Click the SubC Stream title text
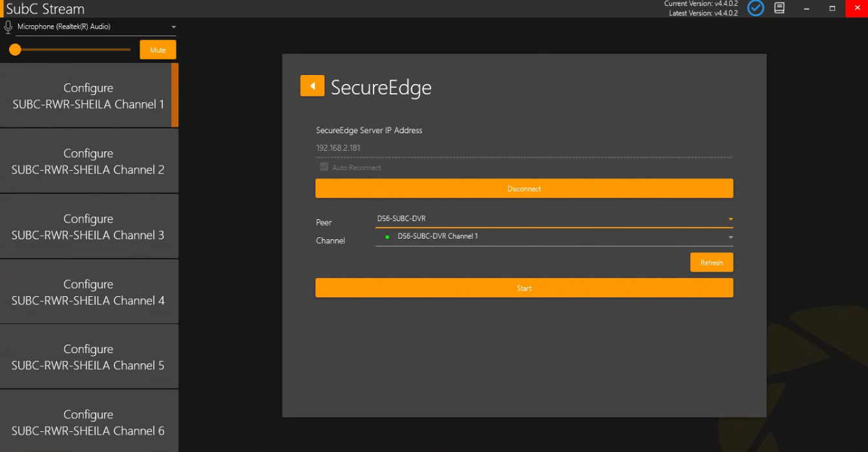Image resolution: width=868 pixels, height=452 pixels. [x=45, y=9]
